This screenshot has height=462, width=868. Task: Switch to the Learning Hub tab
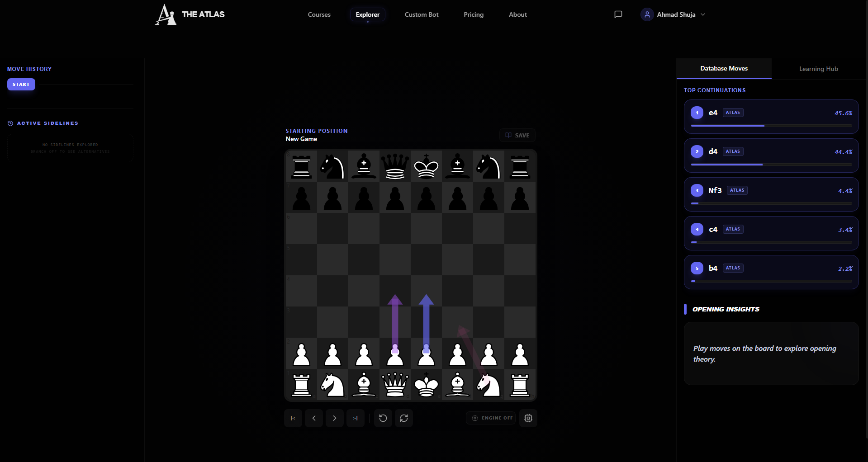(818, 69)
